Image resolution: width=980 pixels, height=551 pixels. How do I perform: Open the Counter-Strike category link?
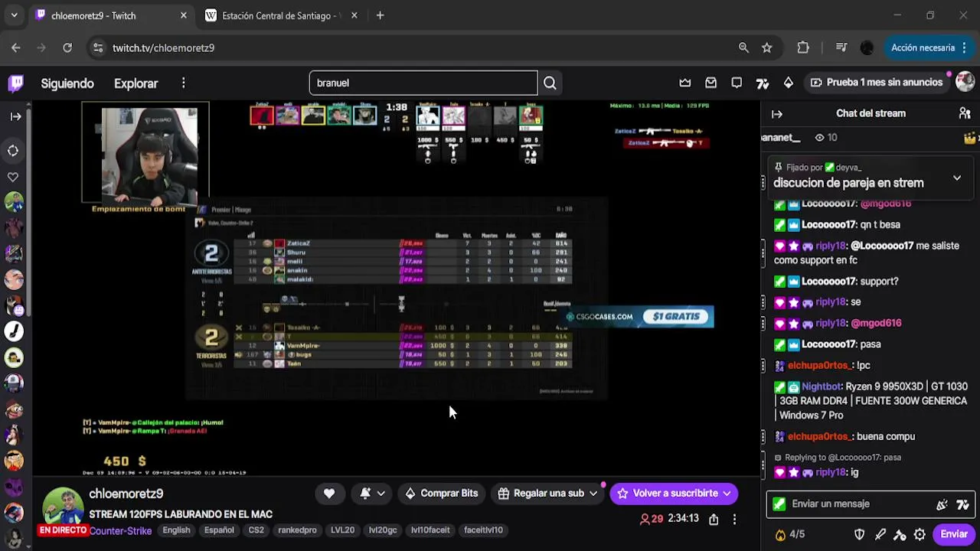coord(120,530)
